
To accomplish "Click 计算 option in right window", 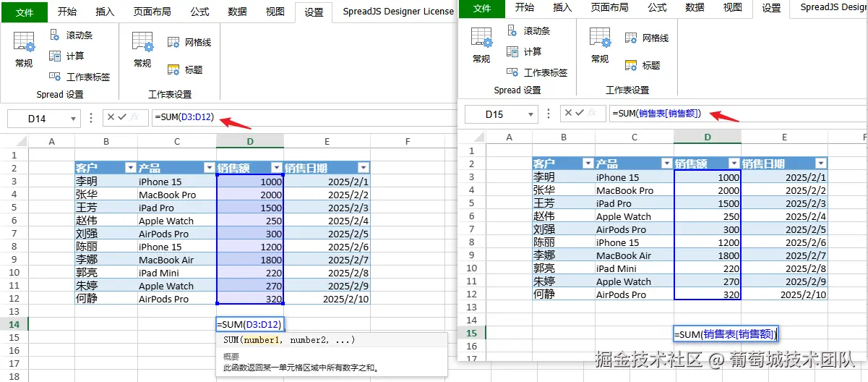I will (x=524, y=51).
